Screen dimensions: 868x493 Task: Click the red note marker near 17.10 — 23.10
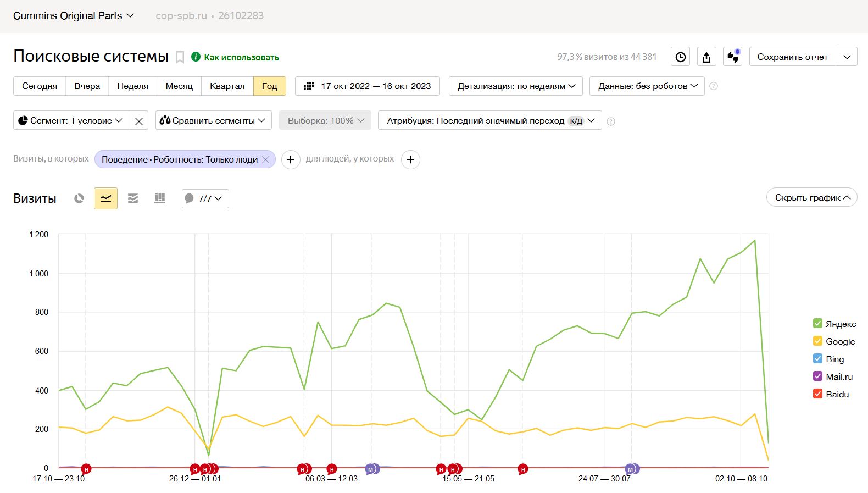pos(86,469)
